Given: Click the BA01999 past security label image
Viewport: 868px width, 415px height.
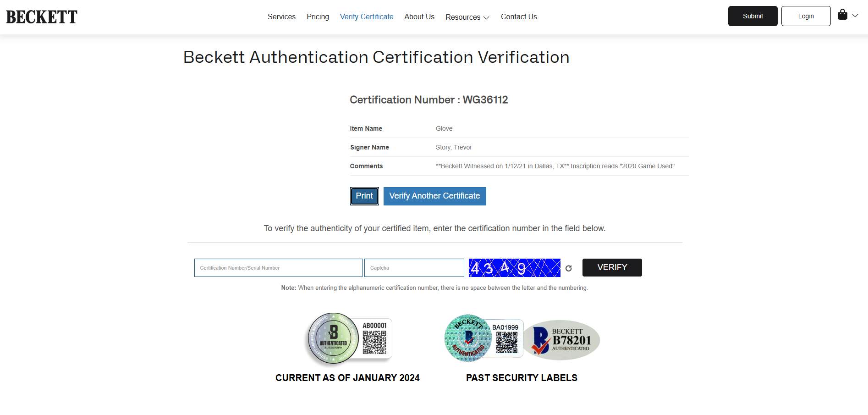Looking at the screenshot, I should pyautogui.click(x=484, y=338).
